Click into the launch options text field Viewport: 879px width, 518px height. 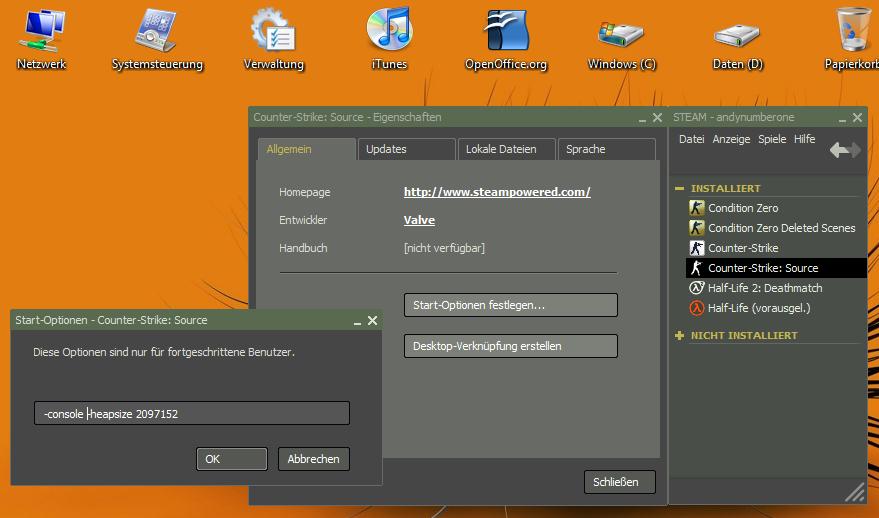coord(192,413)
